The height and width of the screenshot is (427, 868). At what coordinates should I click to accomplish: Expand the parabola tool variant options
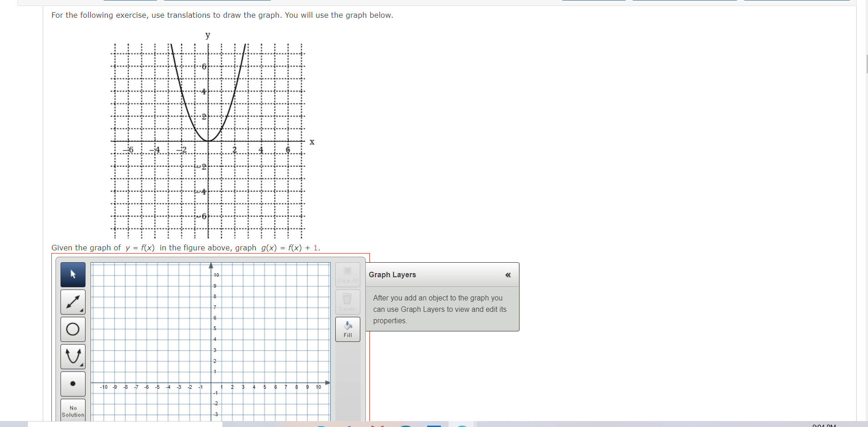tap(82, 365)
